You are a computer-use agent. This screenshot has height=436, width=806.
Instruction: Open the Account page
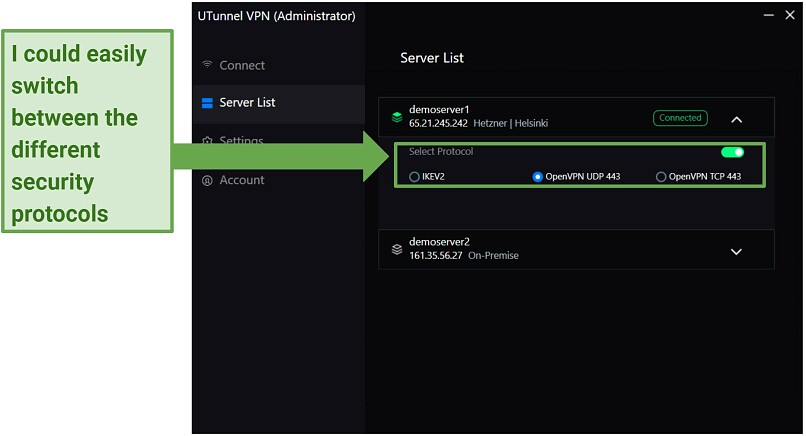tap(242, 180)
